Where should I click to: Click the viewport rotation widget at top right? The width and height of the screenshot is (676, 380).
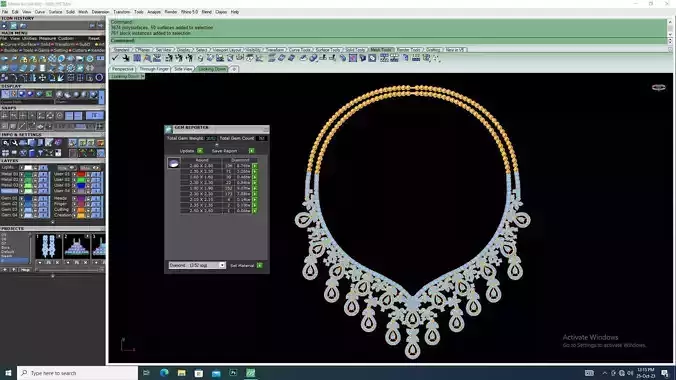[x=658, y=88]
